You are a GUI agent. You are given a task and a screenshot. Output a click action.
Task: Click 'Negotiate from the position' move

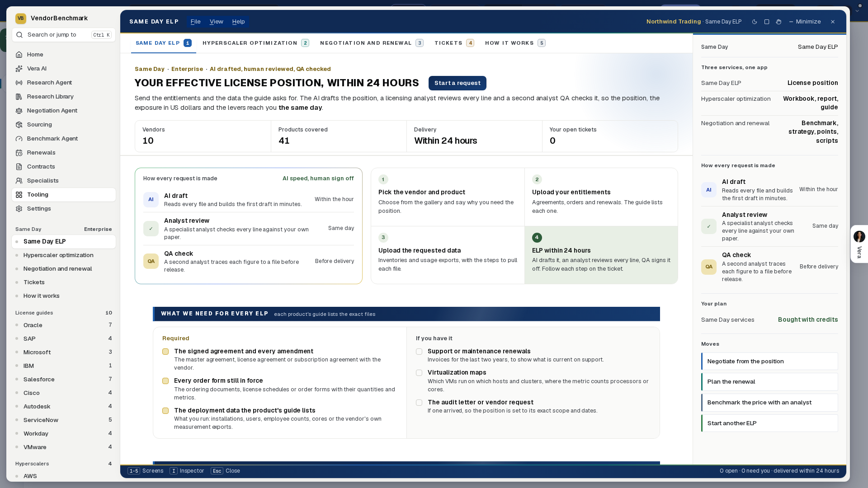pos(769,361)
